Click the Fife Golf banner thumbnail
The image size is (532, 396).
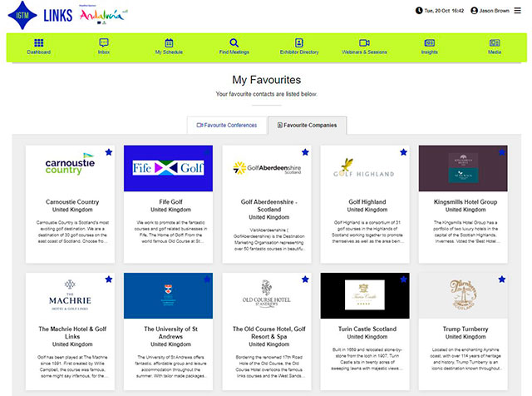(x=168, y=168)
